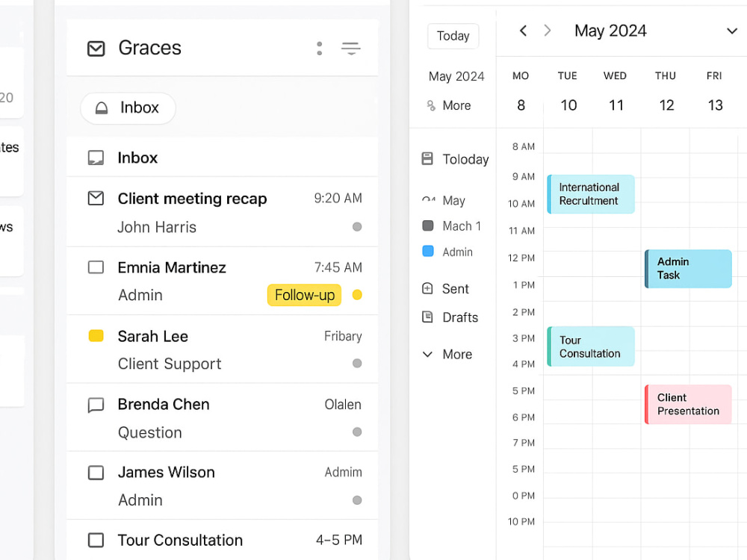Open the vertical dots menu in Graces header
Screen dimensions: 747x560
point(319,48)
